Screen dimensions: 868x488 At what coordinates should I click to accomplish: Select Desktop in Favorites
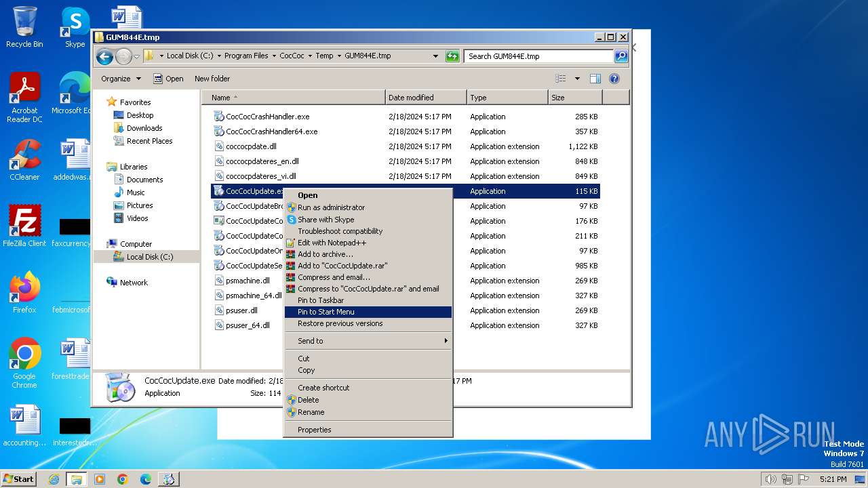[140, 115]
